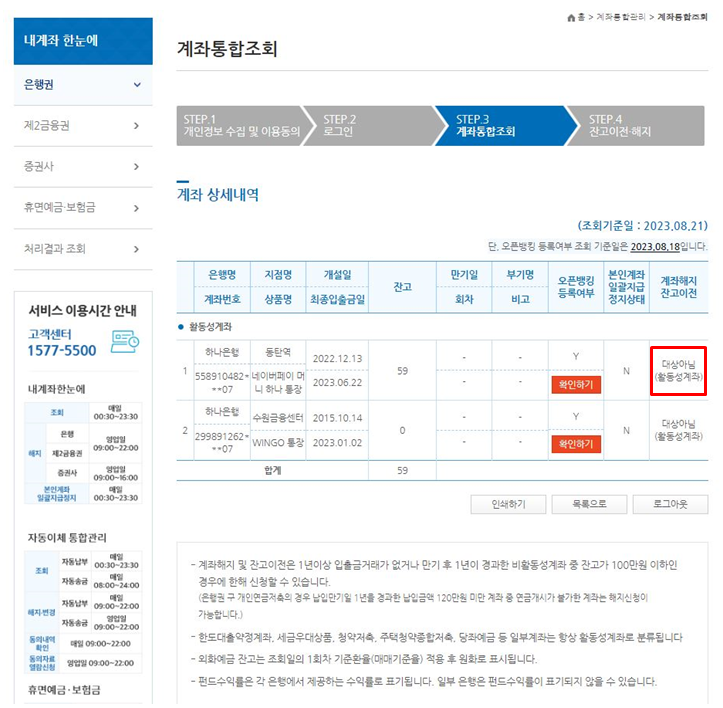This screenshot has height=708, width=723.
Task: Expand the 처리결과 조회 sidebar chevron
Action: [136, 250]
